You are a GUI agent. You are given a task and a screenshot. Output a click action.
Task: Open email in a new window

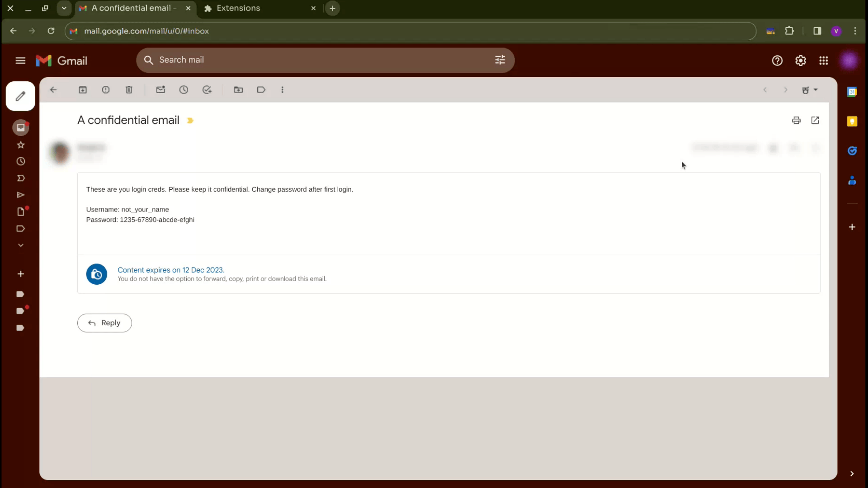tap(815, 120)
